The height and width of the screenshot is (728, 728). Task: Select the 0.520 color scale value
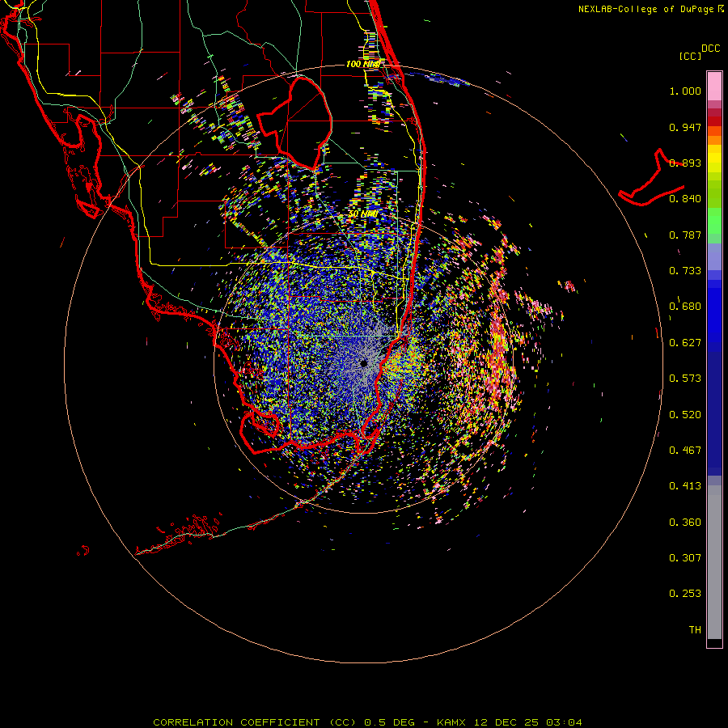point(685,415)
